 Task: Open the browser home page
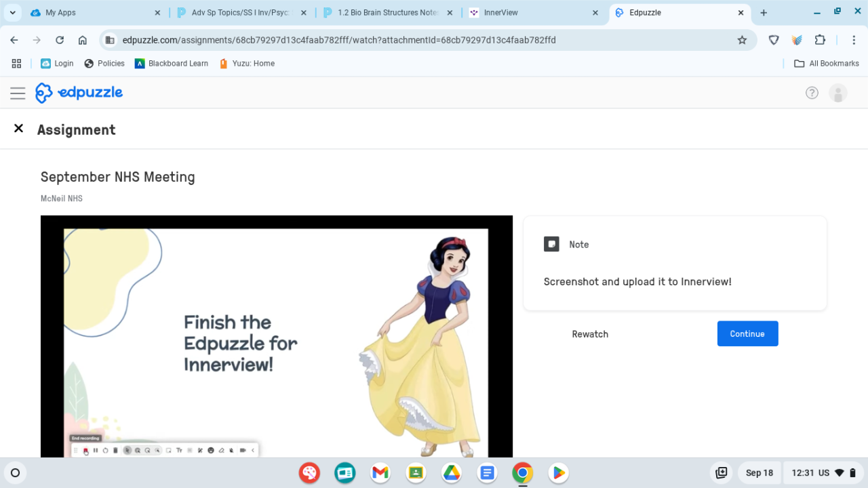pos(83,40)
